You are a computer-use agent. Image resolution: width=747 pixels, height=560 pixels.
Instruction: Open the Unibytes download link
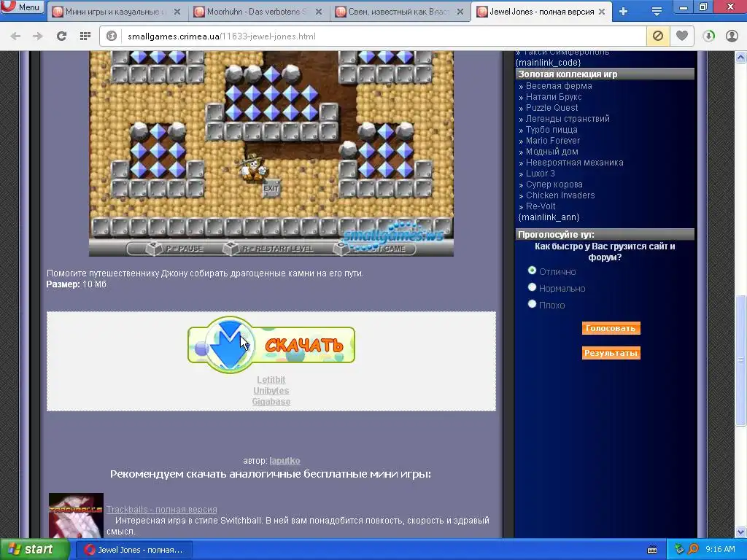pos(271,391)
